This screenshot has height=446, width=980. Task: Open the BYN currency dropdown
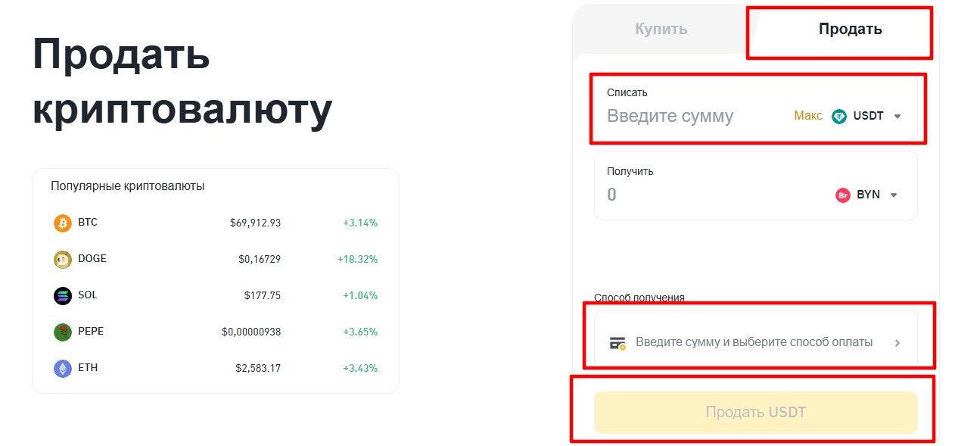893,195
